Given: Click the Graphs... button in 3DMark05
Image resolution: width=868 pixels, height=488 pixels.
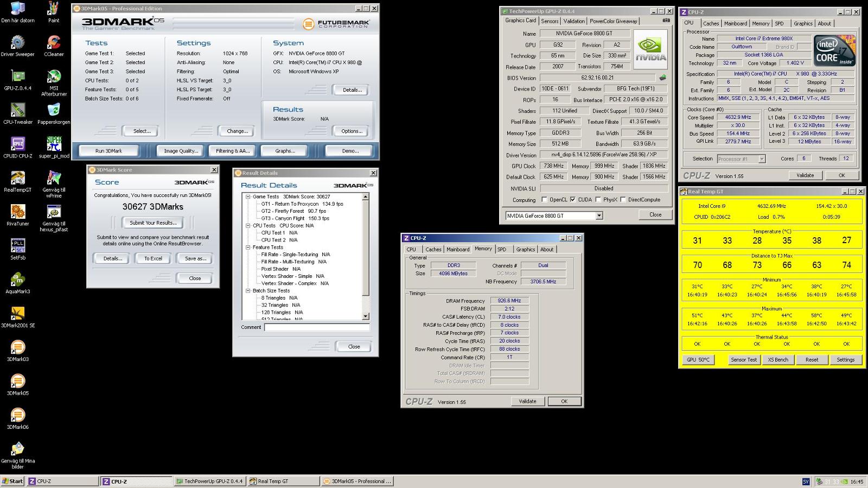Looking at the screenshot, I should 284,151.
